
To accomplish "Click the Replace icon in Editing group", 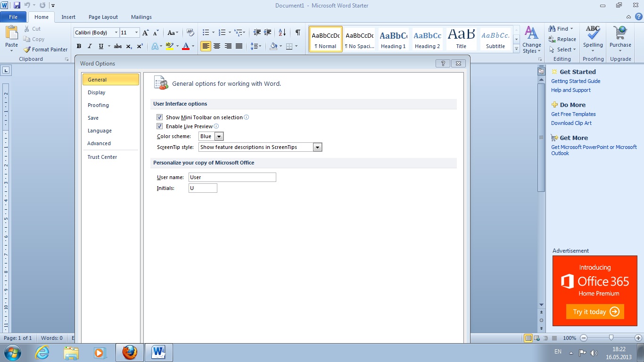I will coord(552,40).
